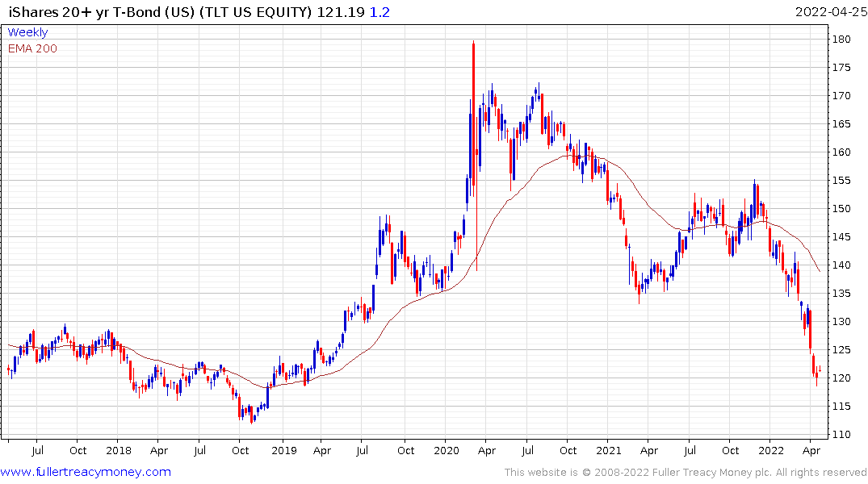Click the 155 price axis label
This screenshot has height=484, width=868.
click(x=841, y=181)
